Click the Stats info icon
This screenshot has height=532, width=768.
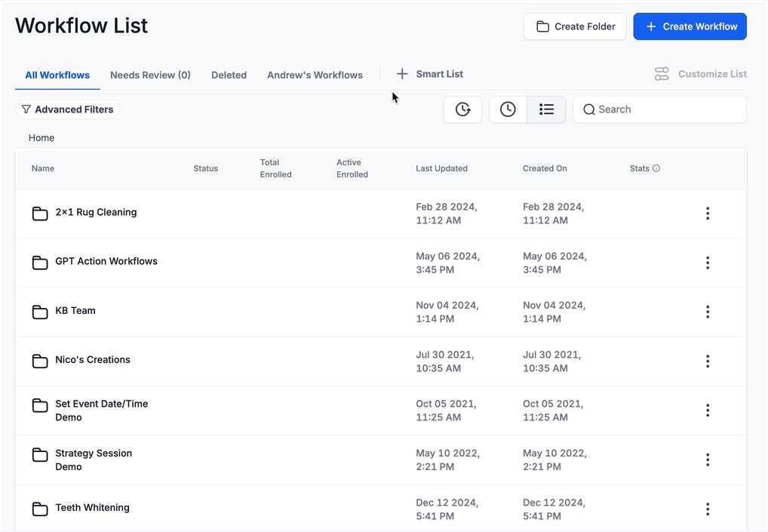656,168
